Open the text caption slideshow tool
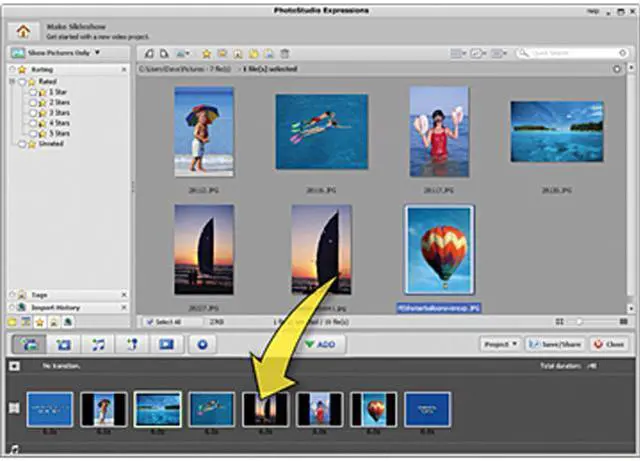Screen dimensions: 640x461 pos(132,344)
